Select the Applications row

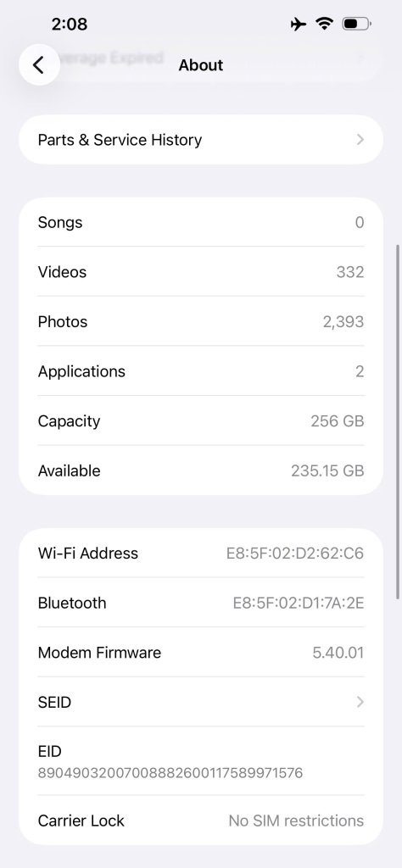pos(201,371)
